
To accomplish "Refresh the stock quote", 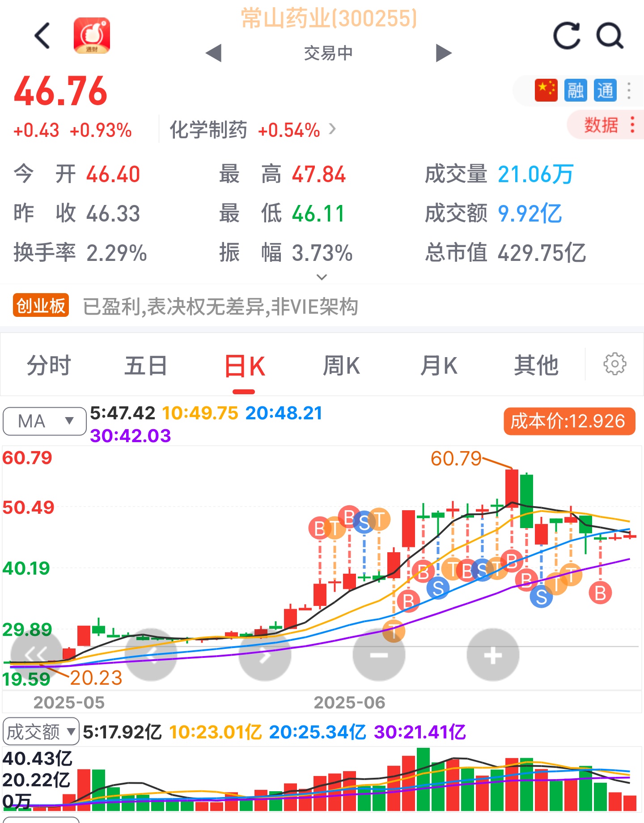I will pos(567,36).
